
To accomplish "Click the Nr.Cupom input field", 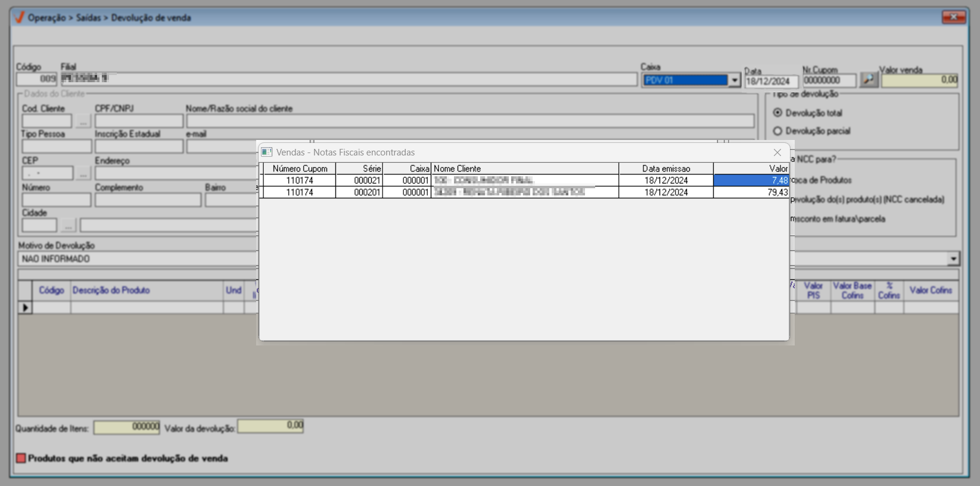I will click(829, 80).
